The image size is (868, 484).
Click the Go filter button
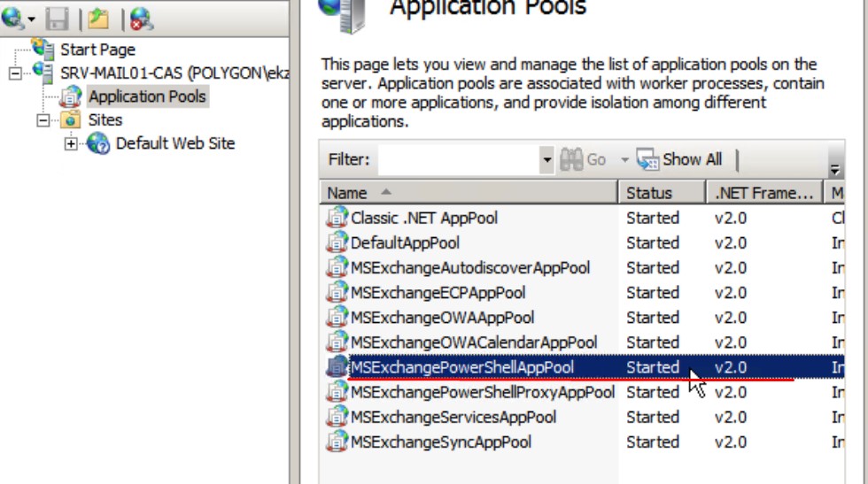tap(585, 160)
